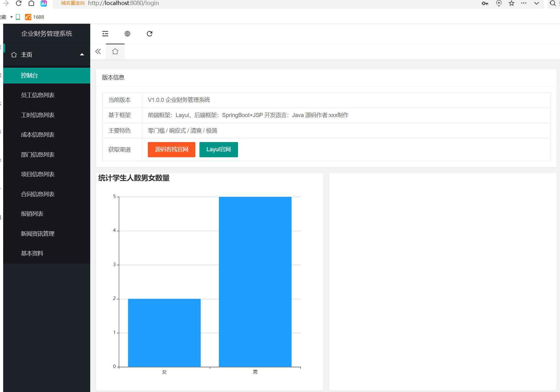Open the home tab icon
The height and width of the screenshot is (392, 560).
[x=115, y=52]
